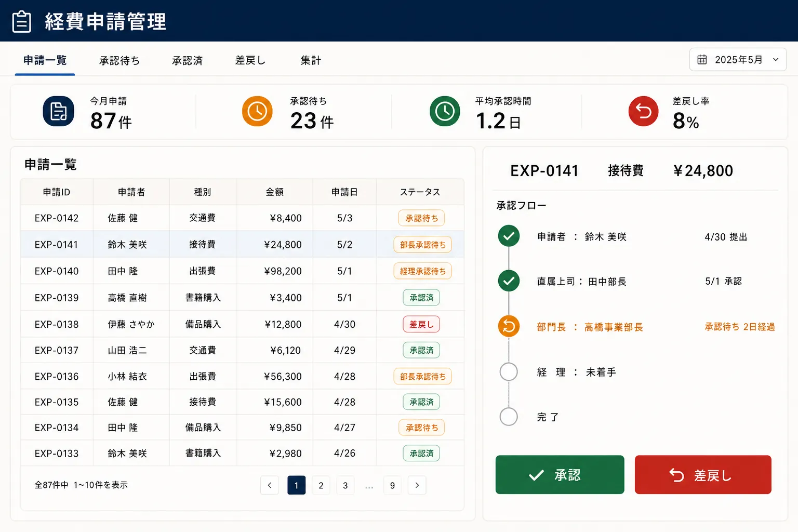This screenshot has height=532, width=798.
Task: Select row EXP-0139
Action: pyautogui.click(x=242, y=297)
